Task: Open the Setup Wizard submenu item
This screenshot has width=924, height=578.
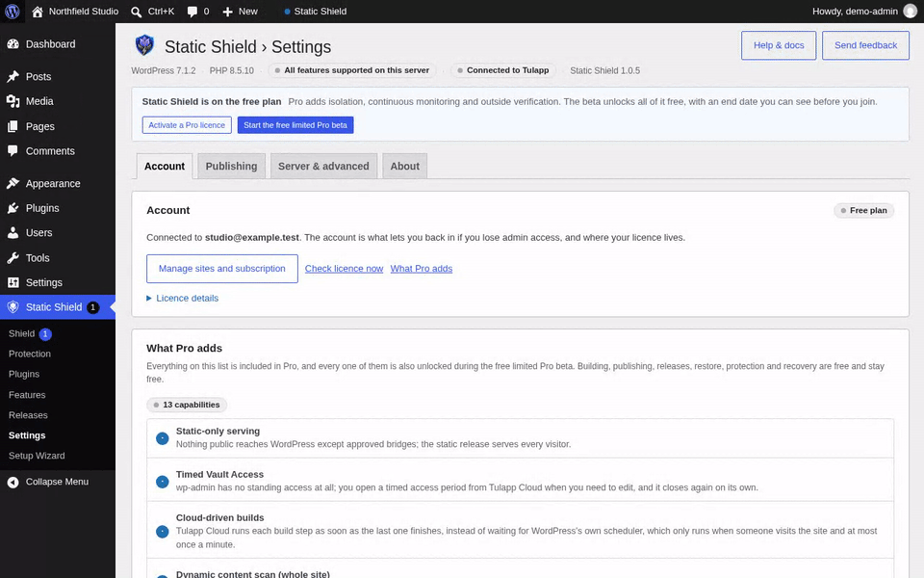Action: [x=37, y=456]
